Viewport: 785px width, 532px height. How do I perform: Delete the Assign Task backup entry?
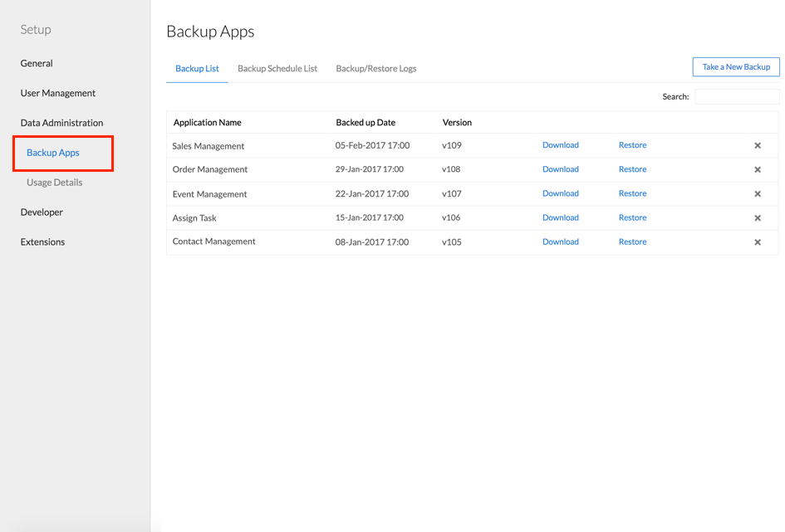tap(757, 218)
